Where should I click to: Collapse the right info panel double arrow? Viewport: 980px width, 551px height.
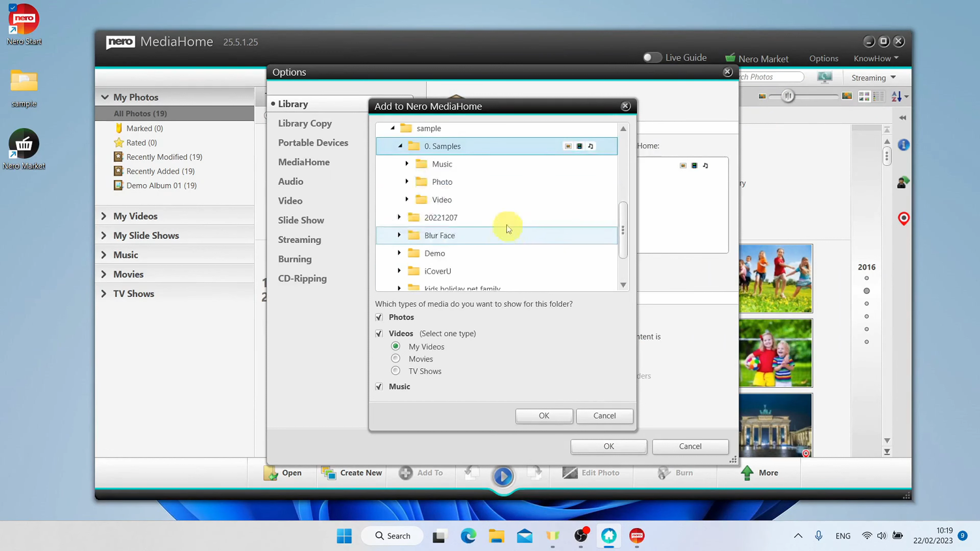pyautogui.click(x=903, y=118)
